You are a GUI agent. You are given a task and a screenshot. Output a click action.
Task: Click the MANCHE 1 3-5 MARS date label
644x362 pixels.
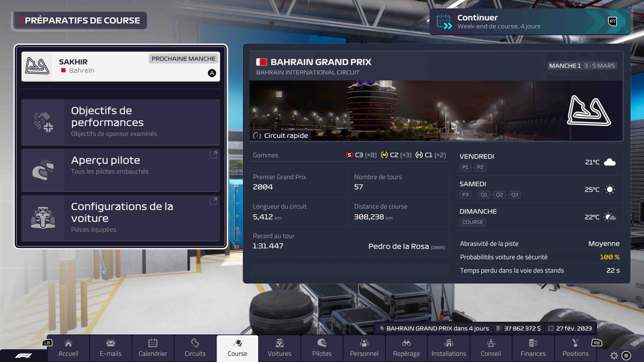coord(582,66)
